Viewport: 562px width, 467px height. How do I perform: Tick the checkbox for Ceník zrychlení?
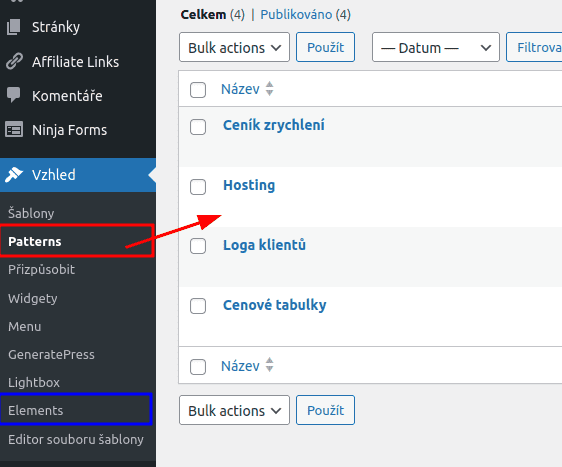pyautogui.click(x=198, y=127)
